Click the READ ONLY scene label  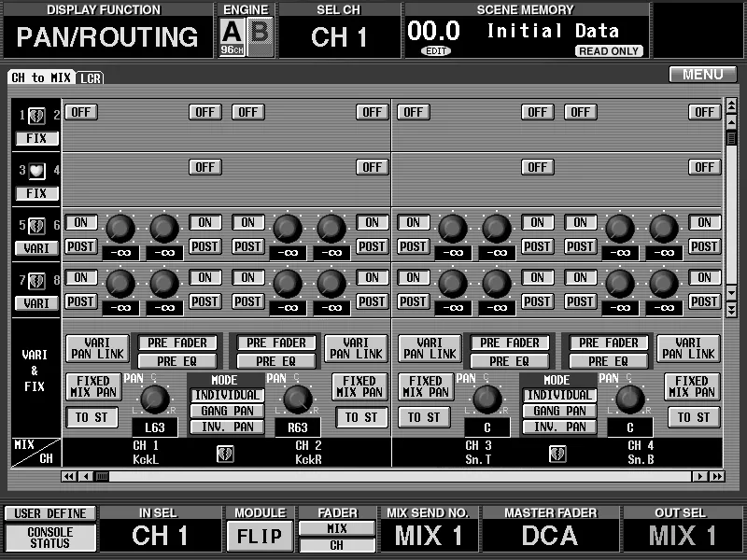609,51
